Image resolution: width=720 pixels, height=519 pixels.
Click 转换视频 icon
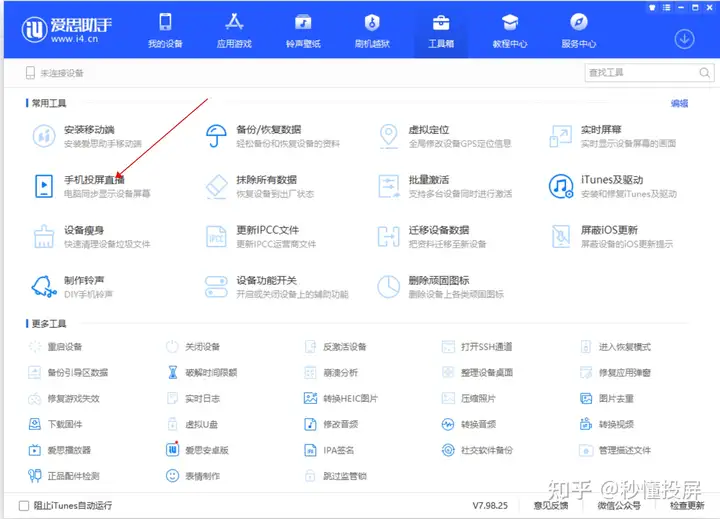click(x=586, y=423)
